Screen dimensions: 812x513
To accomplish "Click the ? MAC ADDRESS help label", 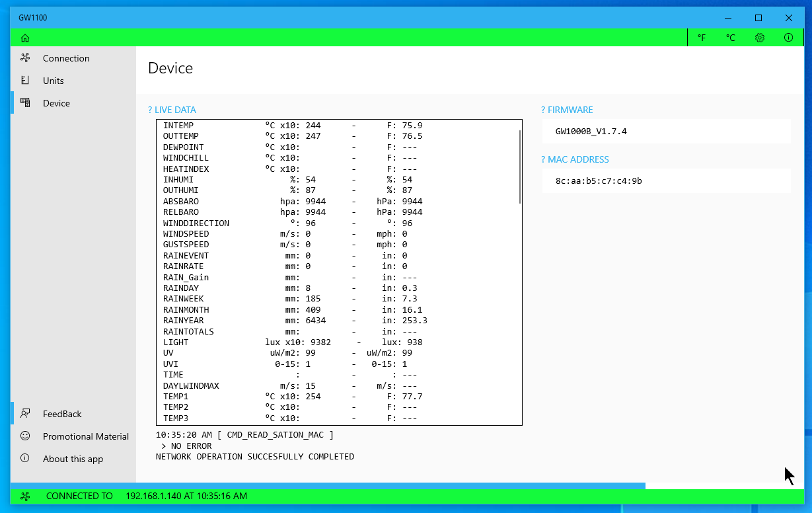I will coord(575,159).
